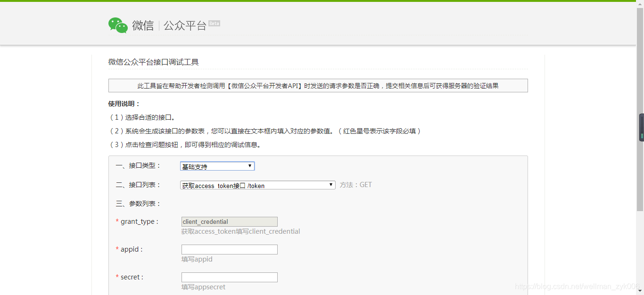Click the 一、接口类型： label

click(x=138, y=165)
